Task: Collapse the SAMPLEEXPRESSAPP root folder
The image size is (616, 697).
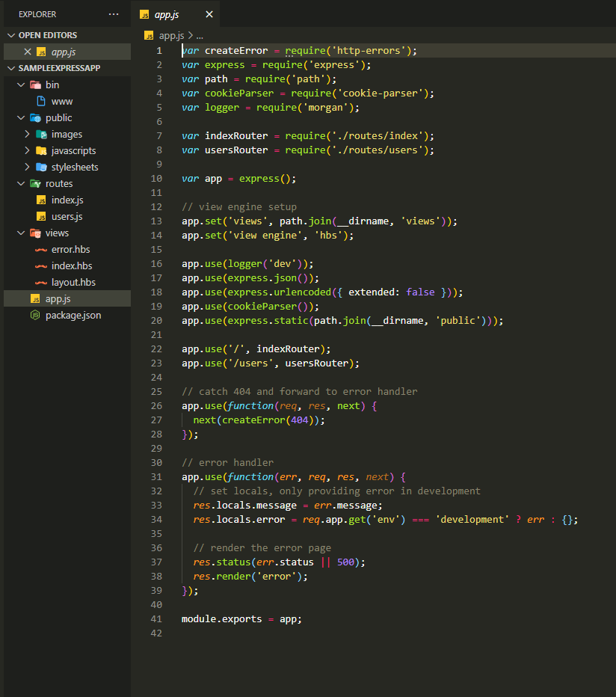Action: pyautogui.click(x=10, y=68)
